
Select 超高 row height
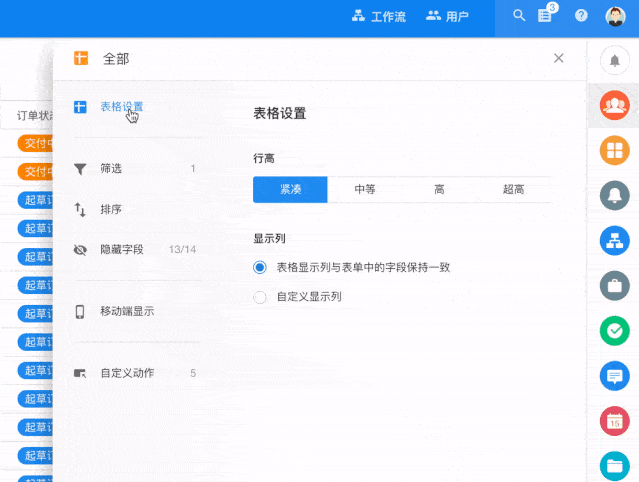coord(513,189)
